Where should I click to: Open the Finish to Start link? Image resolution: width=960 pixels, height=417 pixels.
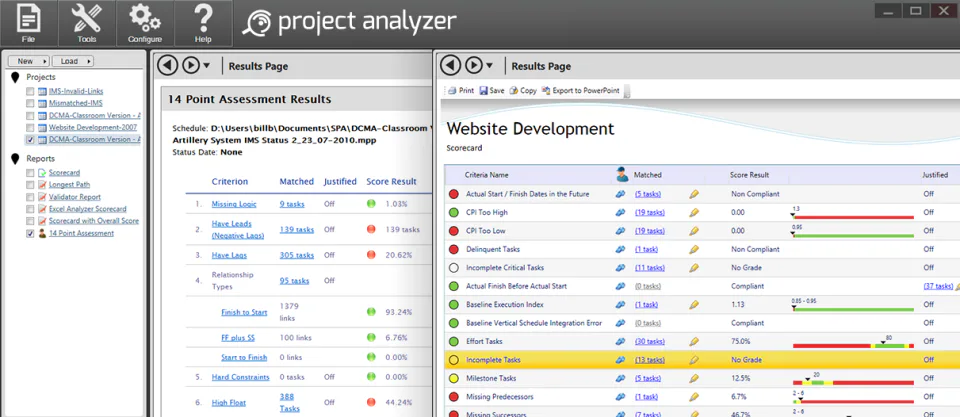244,312
